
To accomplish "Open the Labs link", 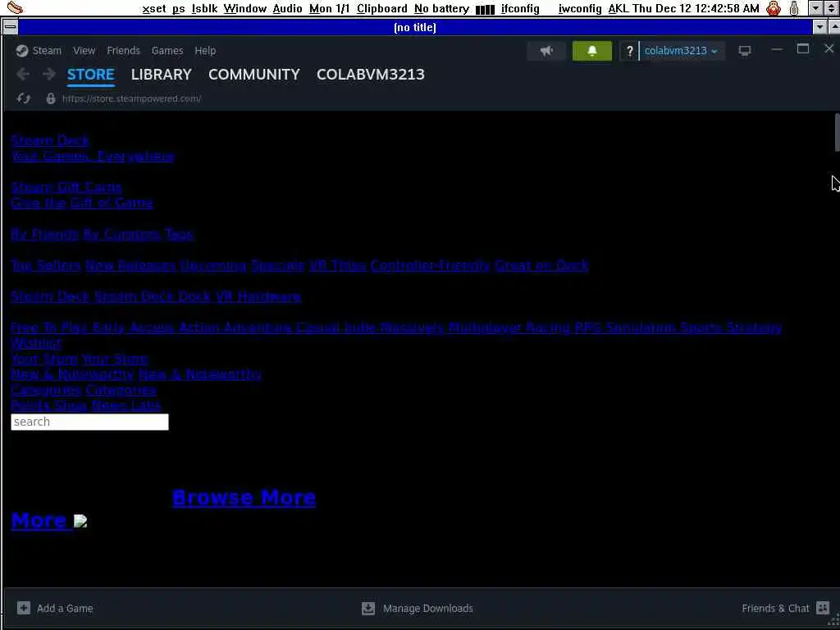I will [x=146, y=405].
